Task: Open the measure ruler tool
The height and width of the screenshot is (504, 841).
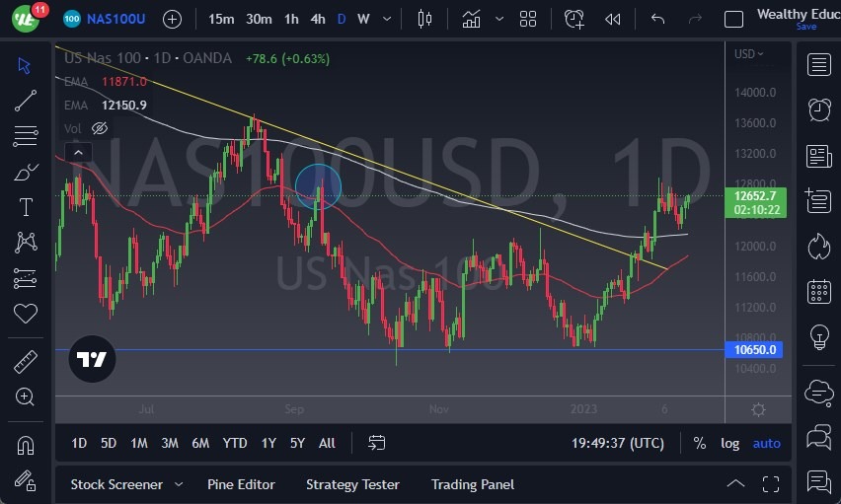Action: coord(26,362)
